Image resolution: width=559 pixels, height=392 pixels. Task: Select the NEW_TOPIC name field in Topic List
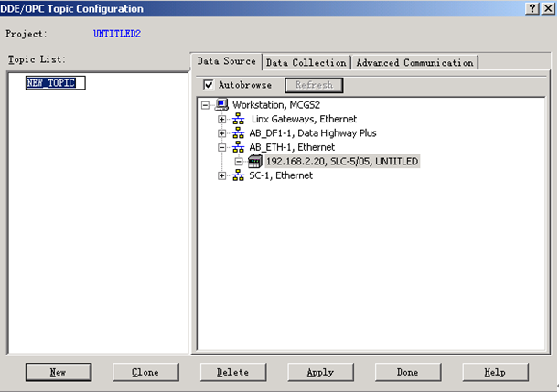[x=55, y=83]
